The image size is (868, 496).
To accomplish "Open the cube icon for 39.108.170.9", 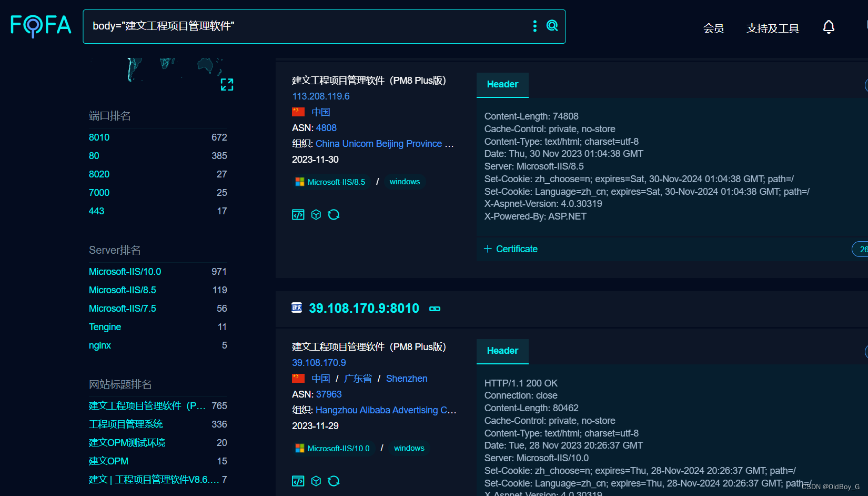I will point(316,481).
